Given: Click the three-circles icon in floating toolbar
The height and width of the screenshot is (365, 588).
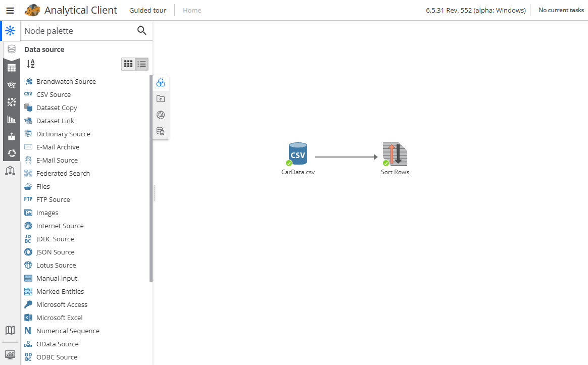Looking at the screenshot, I should tap(161, 83).
